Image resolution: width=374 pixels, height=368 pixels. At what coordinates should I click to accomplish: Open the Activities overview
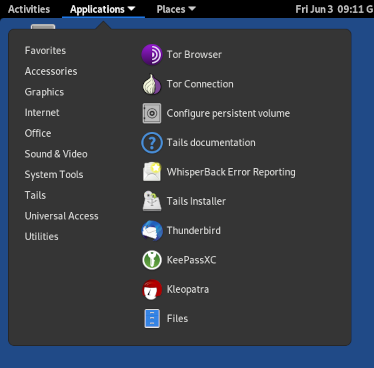coord(29,9)
